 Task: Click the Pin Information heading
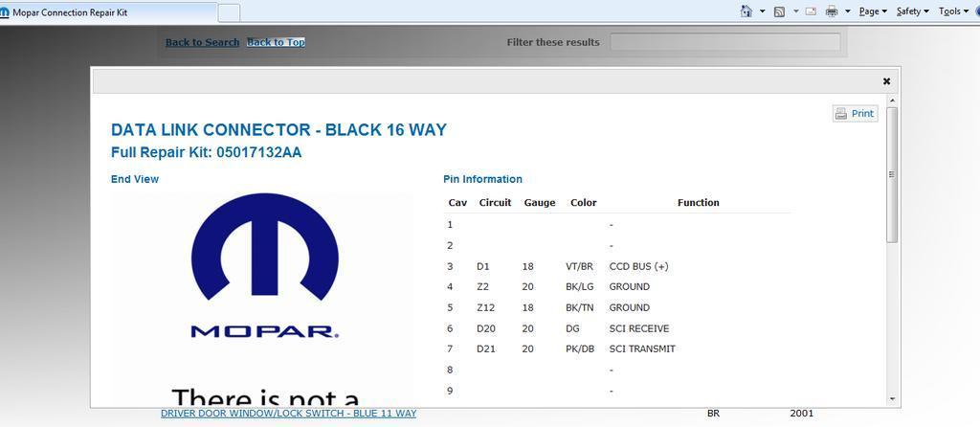[x=482, y=179]
